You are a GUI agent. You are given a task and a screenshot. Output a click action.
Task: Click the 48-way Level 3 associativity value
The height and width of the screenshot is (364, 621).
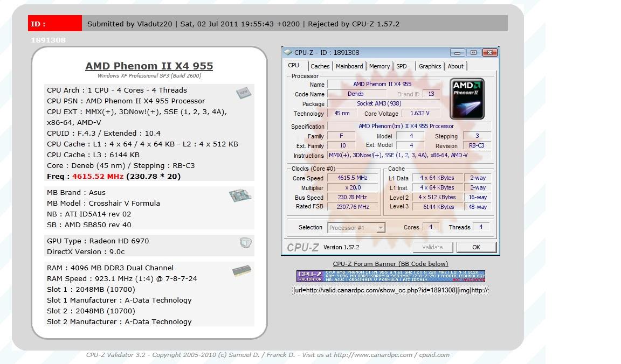[x=478, y=207]
